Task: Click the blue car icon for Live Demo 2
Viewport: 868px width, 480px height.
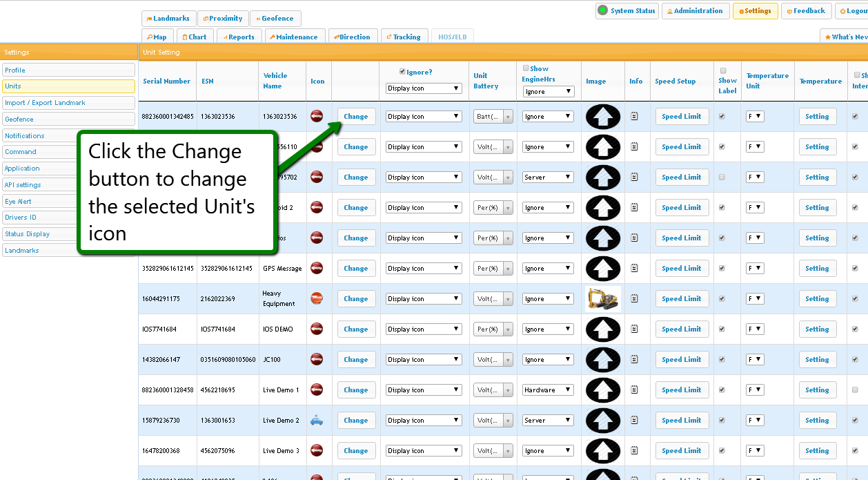Action: coord(317,420)
